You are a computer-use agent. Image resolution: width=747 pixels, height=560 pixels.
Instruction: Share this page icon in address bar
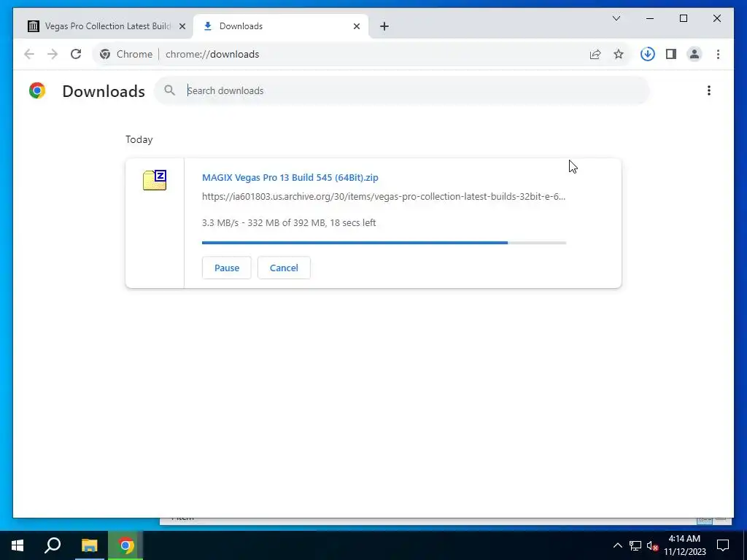click(x=595, y=54)
